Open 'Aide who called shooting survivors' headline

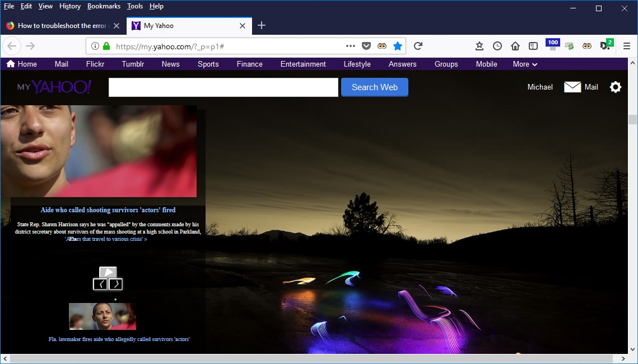[x=108, y=210]
